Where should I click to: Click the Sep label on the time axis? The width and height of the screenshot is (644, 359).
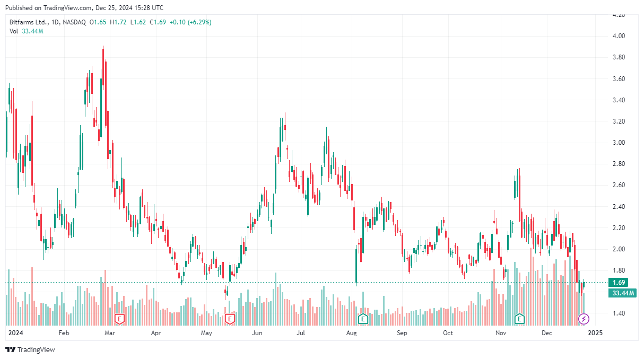pyautogui.click(x=402, y=333)
